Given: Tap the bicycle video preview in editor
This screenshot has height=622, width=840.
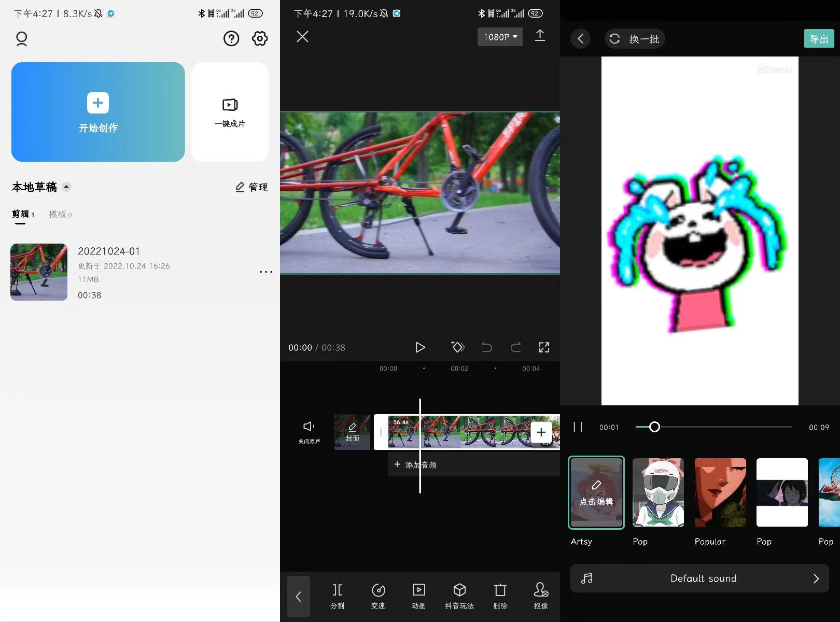Looking at the screenshot, I should [x=420, y=192].
